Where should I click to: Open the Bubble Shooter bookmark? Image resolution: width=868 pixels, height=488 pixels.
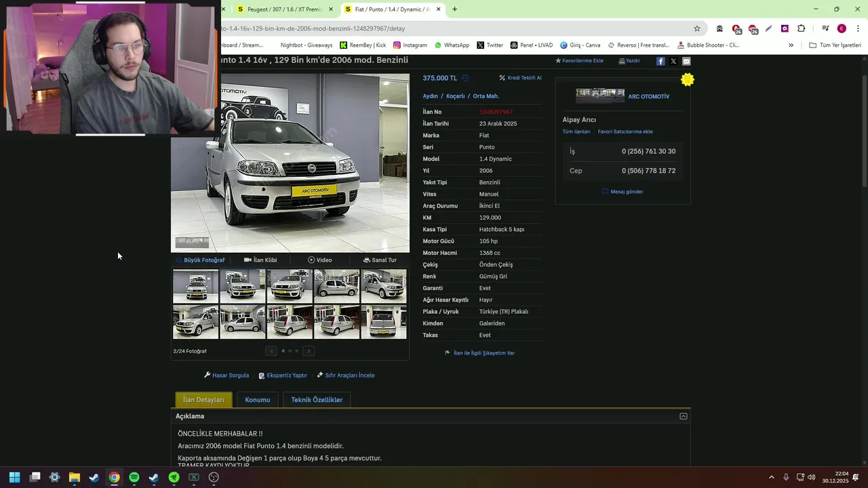(708, 45)
